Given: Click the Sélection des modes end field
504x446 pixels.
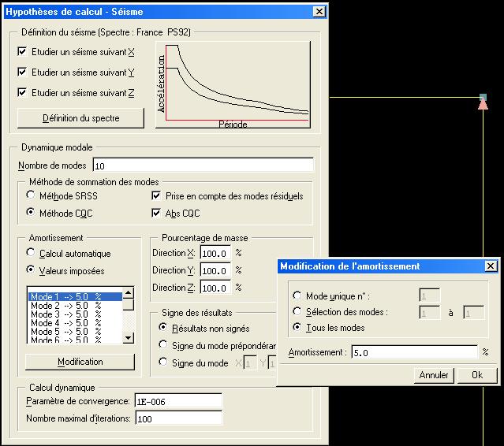Looking at the screenshot, I should [x=474, y=313].
